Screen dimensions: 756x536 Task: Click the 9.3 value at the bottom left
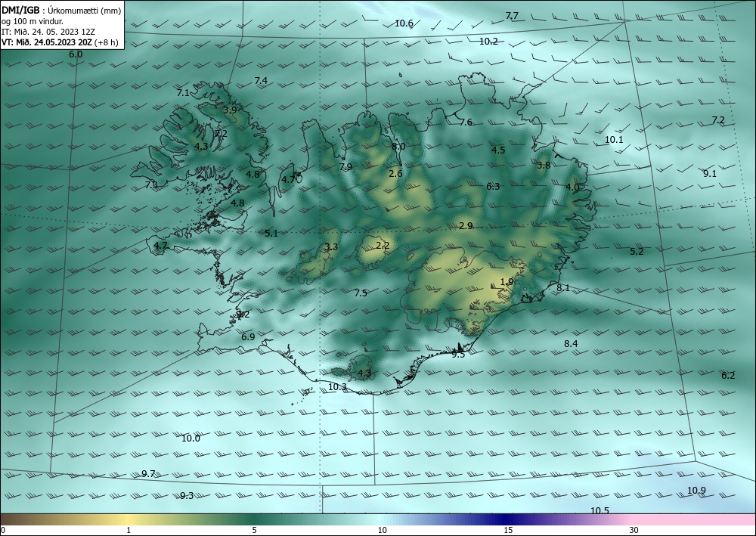tap(187, 496)
